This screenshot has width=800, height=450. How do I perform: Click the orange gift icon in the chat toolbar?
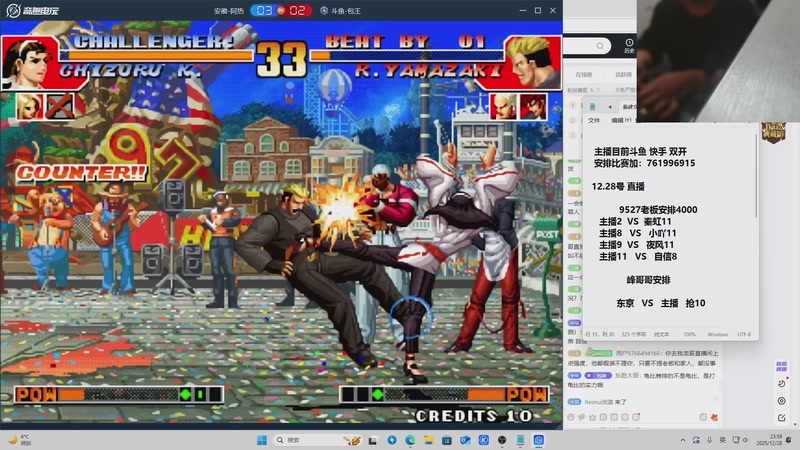click(714, 417)
